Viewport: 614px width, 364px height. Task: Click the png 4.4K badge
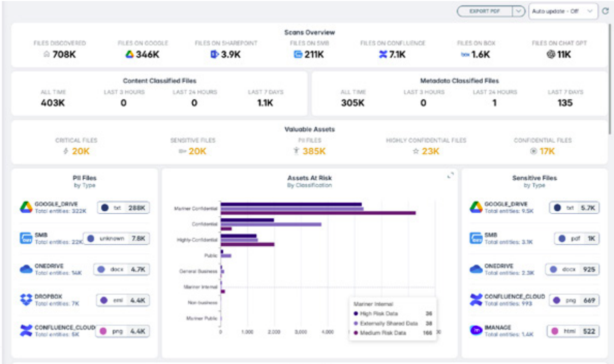point(122,331)
